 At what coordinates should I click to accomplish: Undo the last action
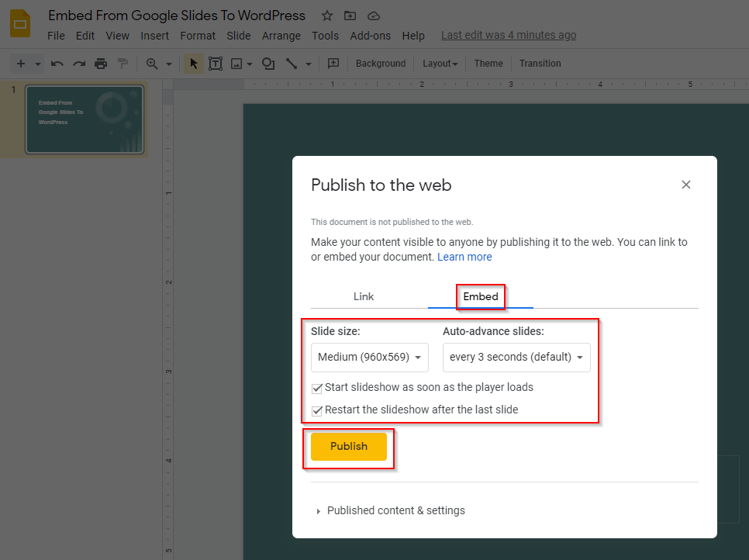pos(57,64)
